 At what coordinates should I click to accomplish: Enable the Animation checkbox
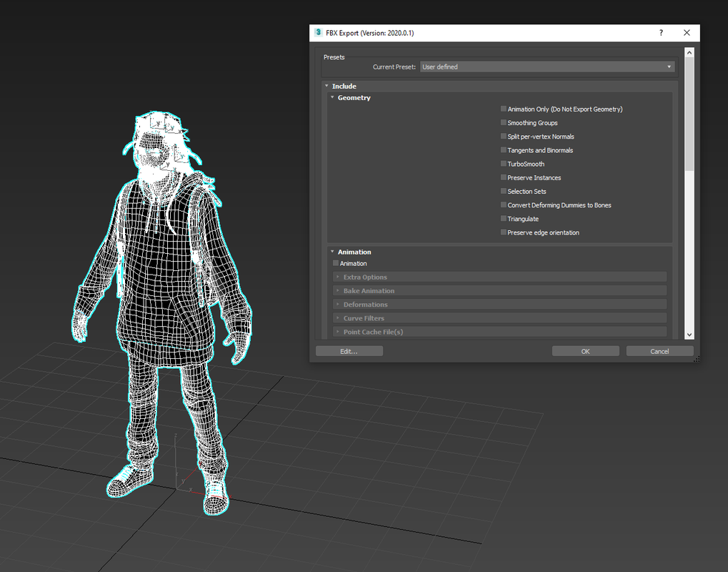coord(336,263)
